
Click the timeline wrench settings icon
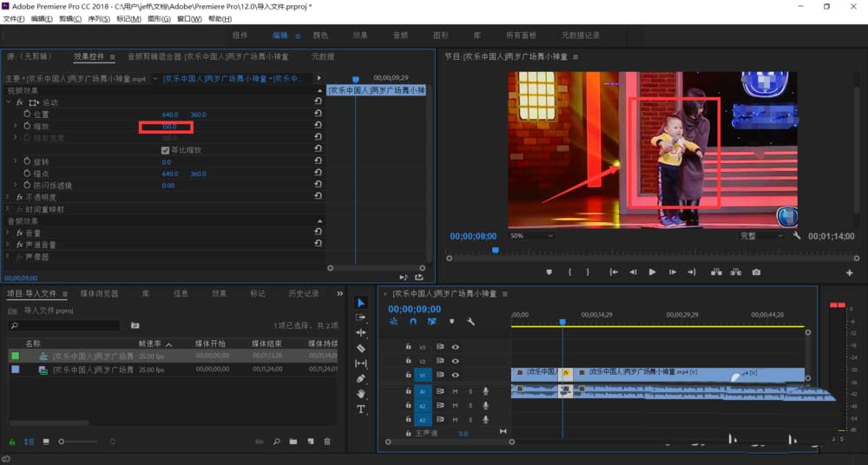(470, 322)
